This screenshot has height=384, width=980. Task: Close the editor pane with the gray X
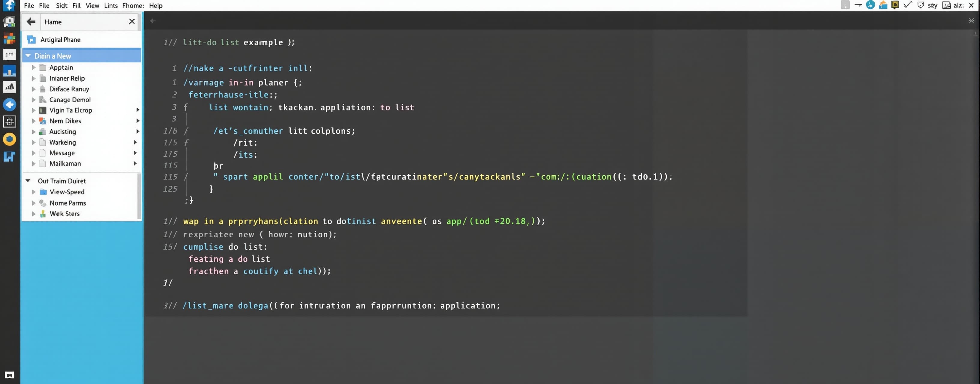[971, 21]
